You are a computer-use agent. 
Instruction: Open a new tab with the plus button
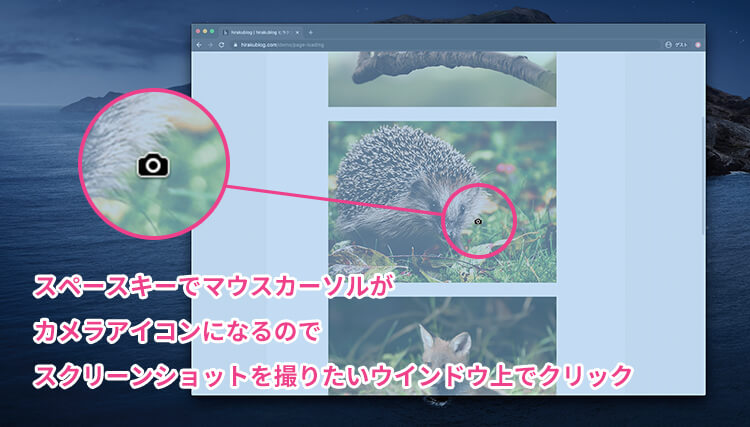click(x=310, y=33)
